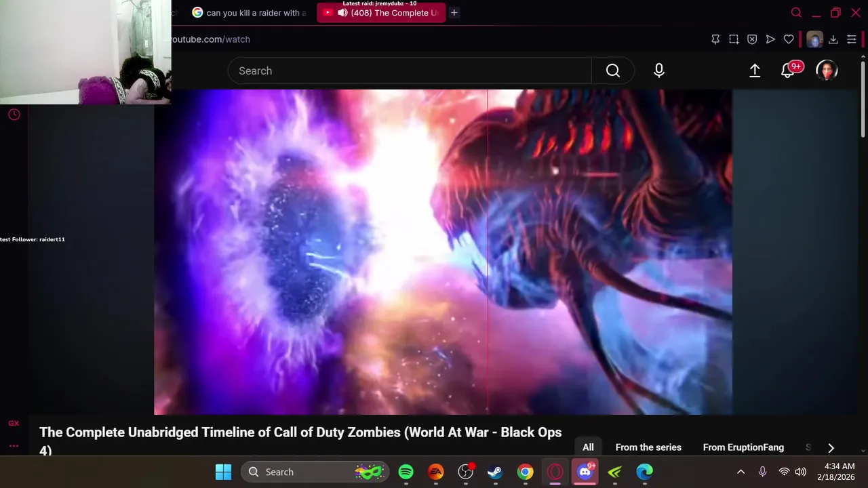Take a snapshot with the capture icon
Image resolution: width=868 pixels, height=488 pixels.
click(x=734, y=39)
